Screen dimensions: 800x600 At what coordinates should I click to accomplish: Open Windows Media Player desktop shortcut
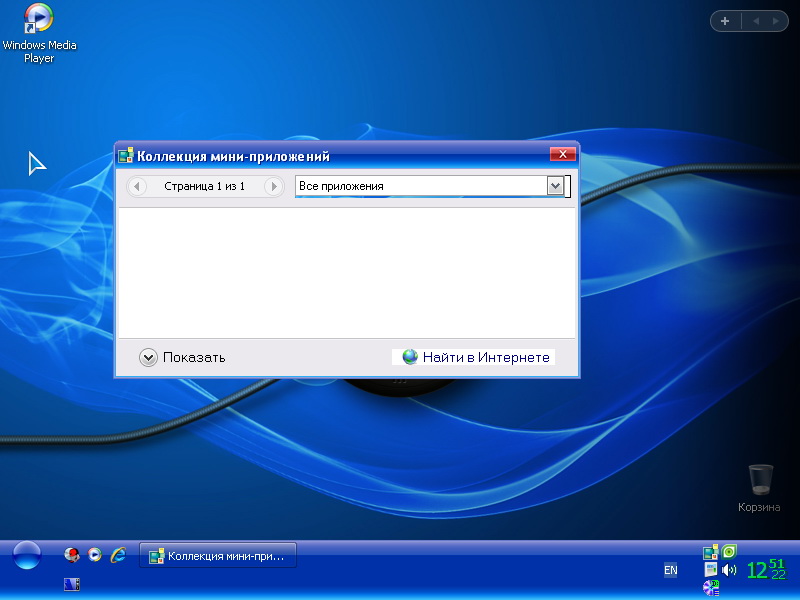(x=39, y=20)
